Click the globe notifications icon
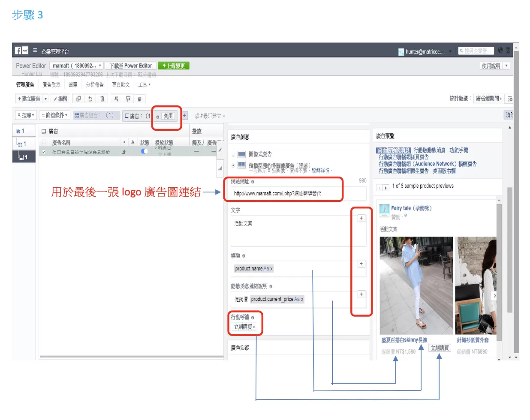The width and height of the screenshot is (530, 420). pos(500,51)
